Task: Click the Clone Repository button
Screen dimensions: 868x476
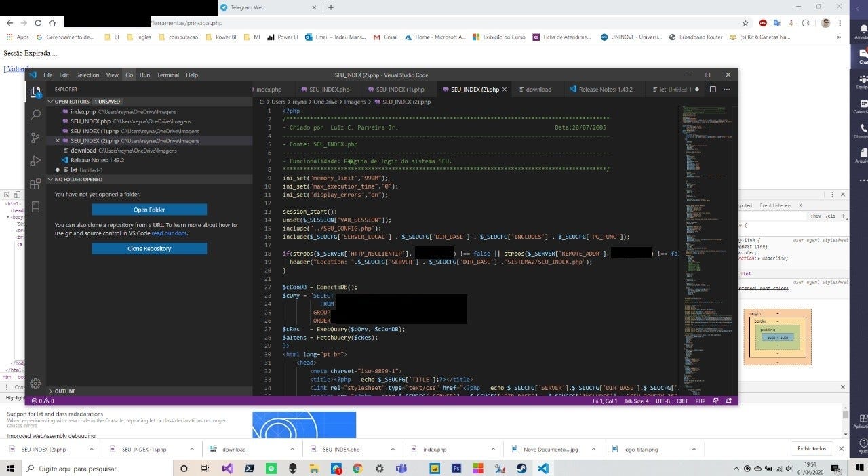Action: coord(149,249)
